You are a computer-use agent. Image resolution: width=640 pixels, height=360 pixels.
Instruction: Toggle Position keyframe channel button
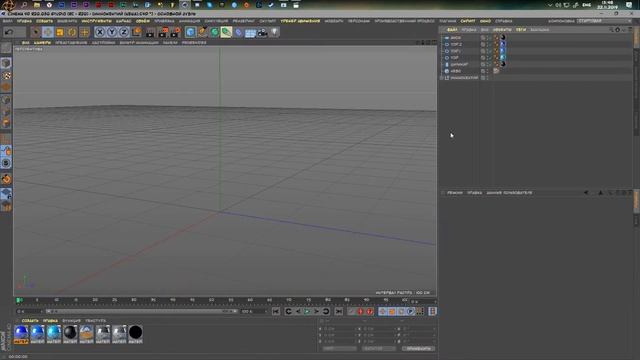pos(382,311)
